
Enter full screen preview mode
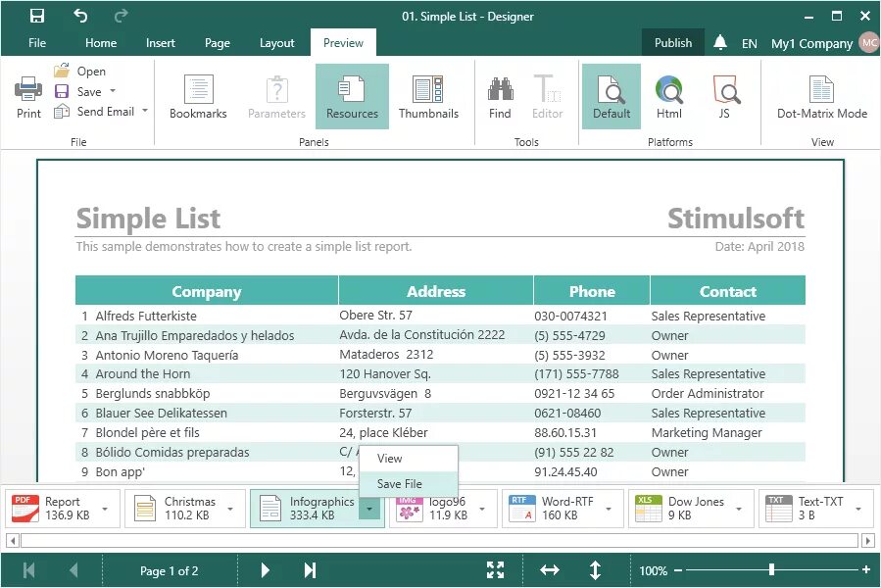[495, 569]
